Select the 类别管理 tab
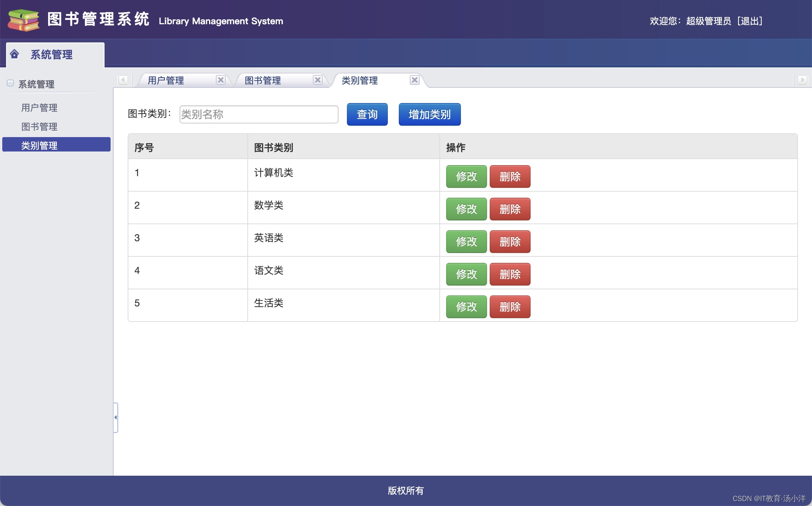 (x=360, y=80)
